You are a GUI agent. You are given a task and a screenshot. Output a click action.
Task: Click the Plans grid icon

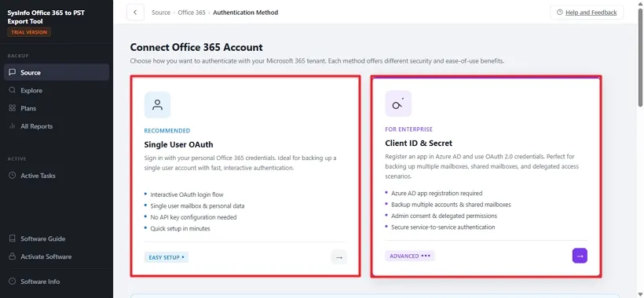click(13, 108)
